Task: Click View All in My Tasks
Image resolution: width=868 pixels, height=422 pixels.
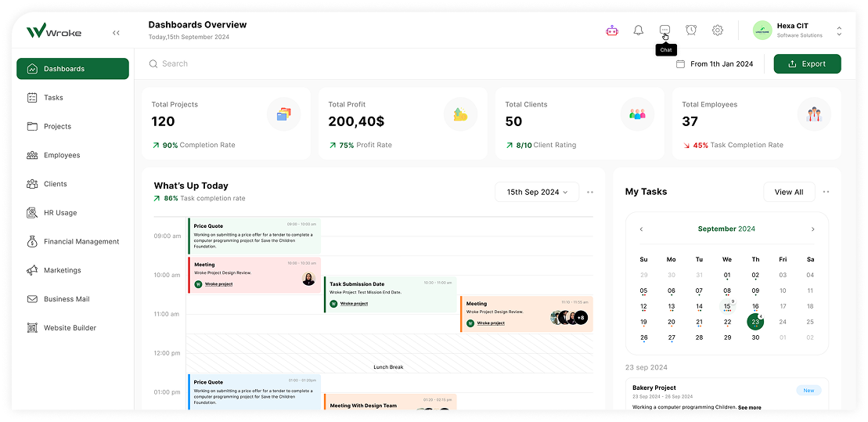Action: pos(788,192)
